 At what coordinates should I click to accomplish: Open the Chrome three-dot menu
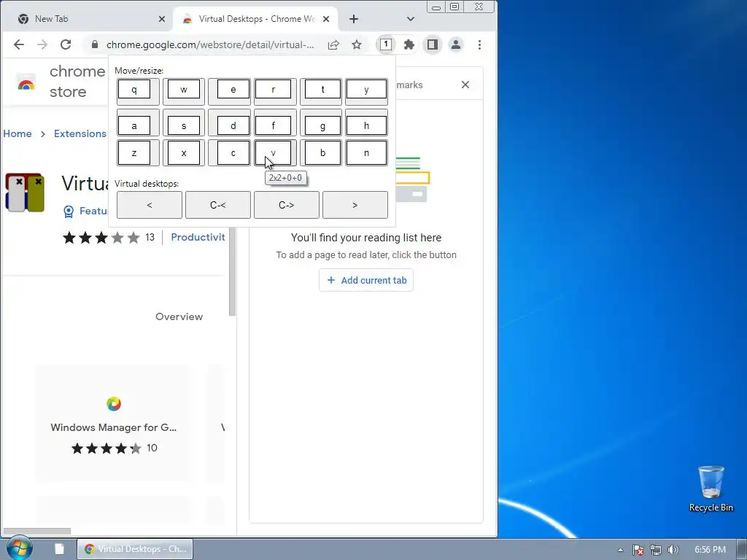pyautogui.click(x=479, y=44)
